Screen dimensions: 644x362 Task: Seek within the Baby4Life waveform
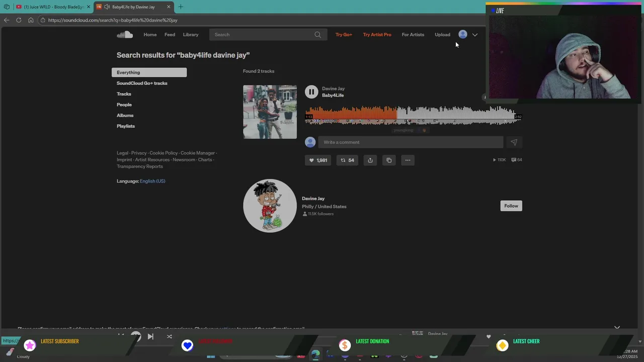point(413,115)
